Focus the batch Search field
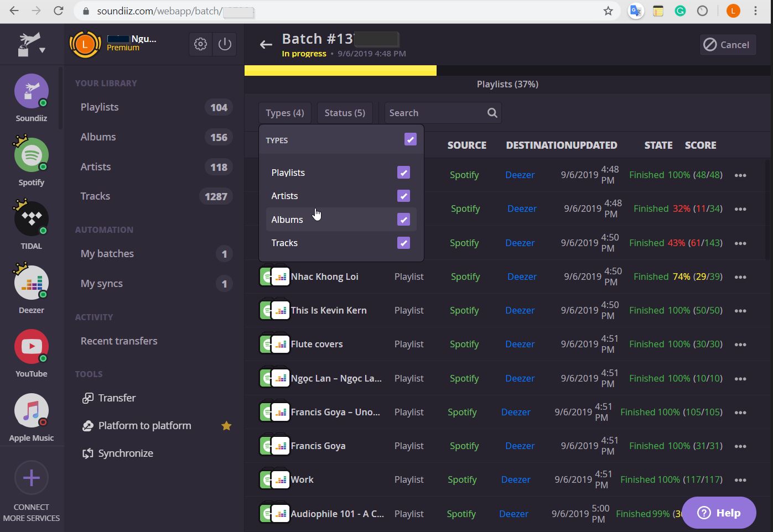Image resolution: width=773 pixels, height=532 pixels. click(443, 113)
